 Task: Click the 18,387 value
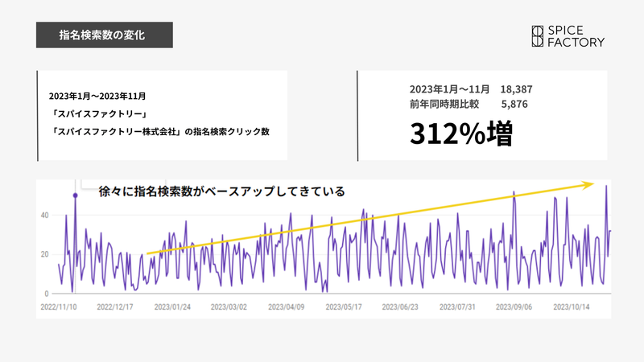(x=516, y=89)
